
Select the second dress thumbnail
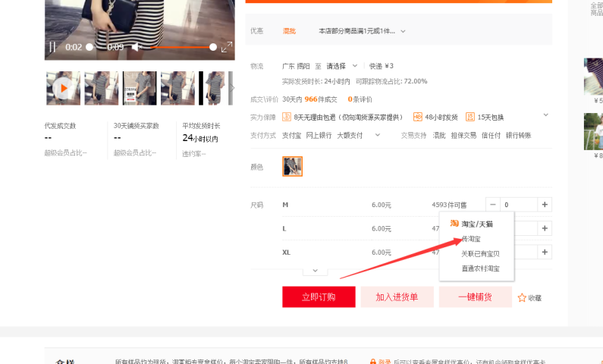102,88
